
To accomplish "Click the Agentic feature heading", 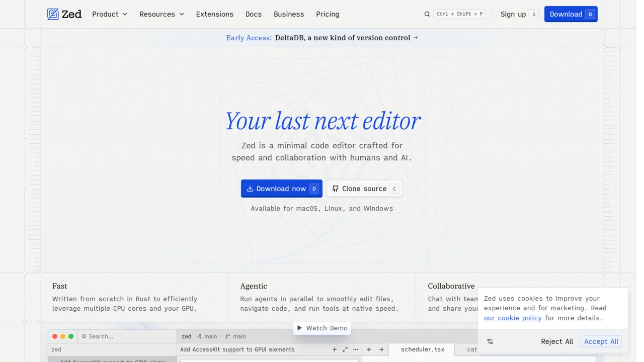I will [254, 286].
